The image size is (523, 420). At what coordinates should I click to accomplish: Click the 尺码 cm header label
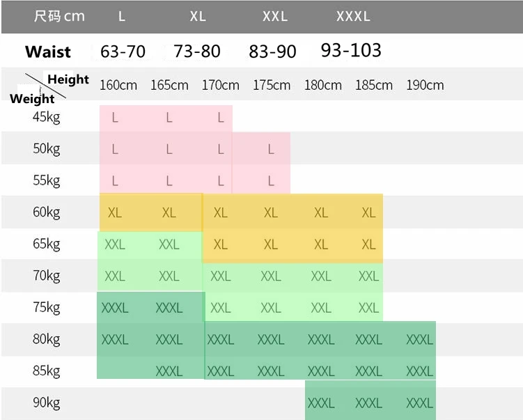(x=59, y=16)
